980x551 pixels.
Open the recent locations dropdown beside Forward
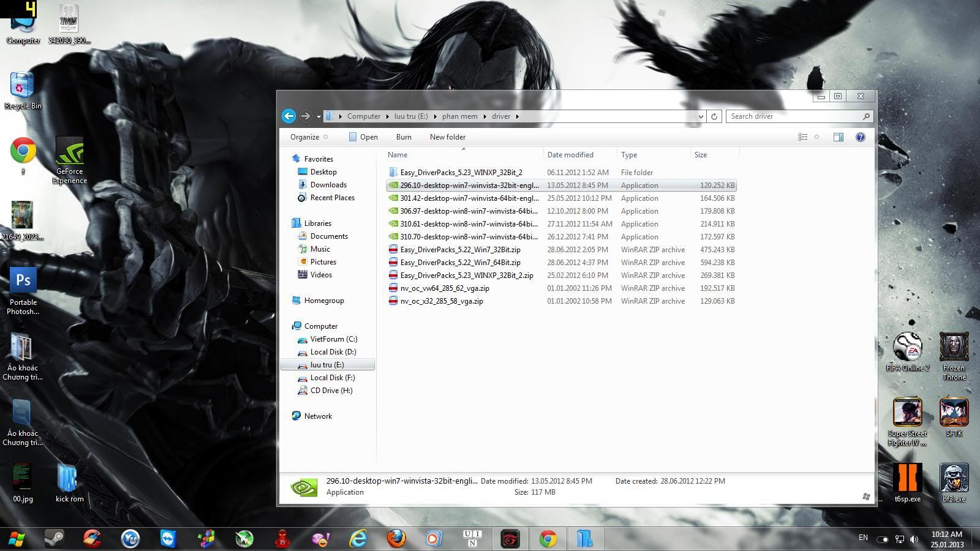(318, 116)
